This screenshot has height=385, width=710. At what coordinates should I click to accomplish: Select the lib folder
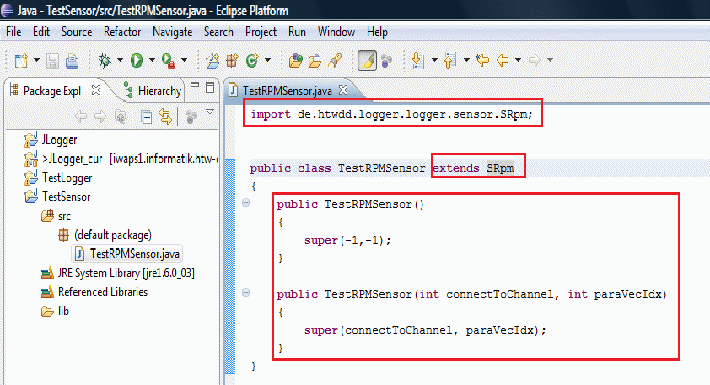tap(55, 311)
